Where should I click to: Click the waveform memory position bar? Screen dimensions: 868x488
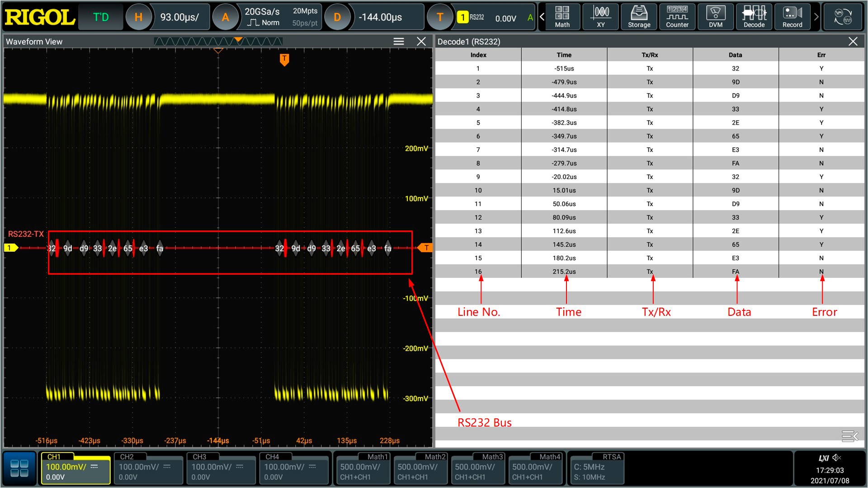pos(218,42)
